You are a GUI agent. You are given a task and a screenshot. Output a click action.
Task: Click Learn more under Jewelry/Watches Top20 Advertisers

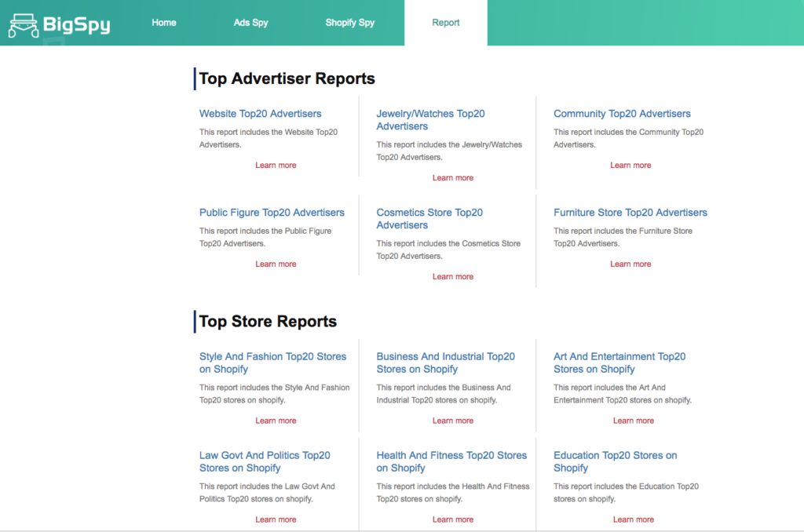pyautogui.click(x=453, y=178)
